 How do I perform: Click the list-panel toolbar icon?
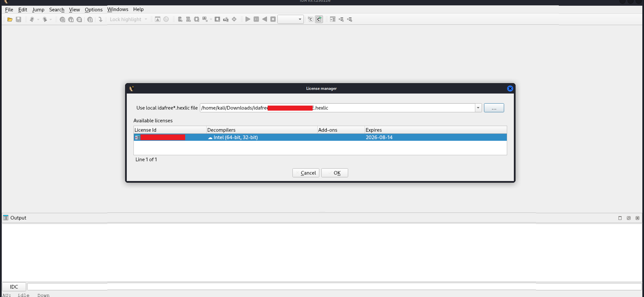(x=333, y=19)
